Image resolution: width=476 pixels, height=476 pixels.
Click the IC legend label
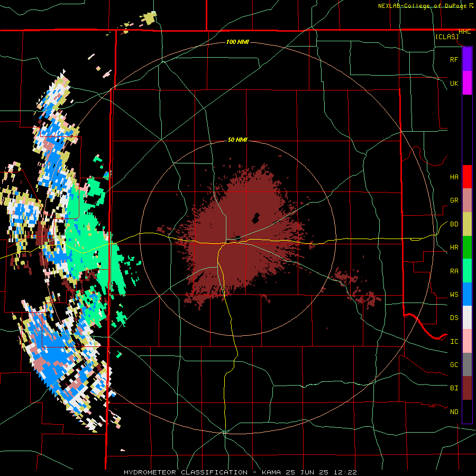pyautogui.click(x=454, y=342)
